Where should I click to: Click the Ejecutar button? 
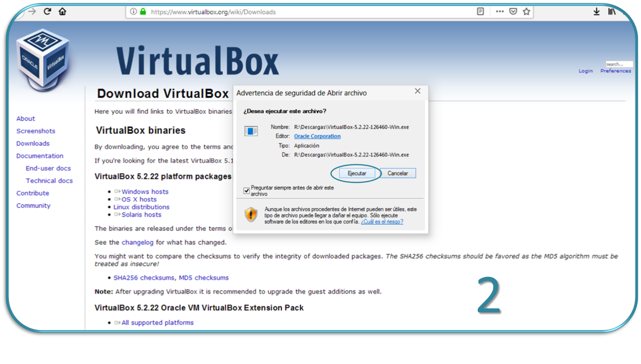[x=357, y=173]
